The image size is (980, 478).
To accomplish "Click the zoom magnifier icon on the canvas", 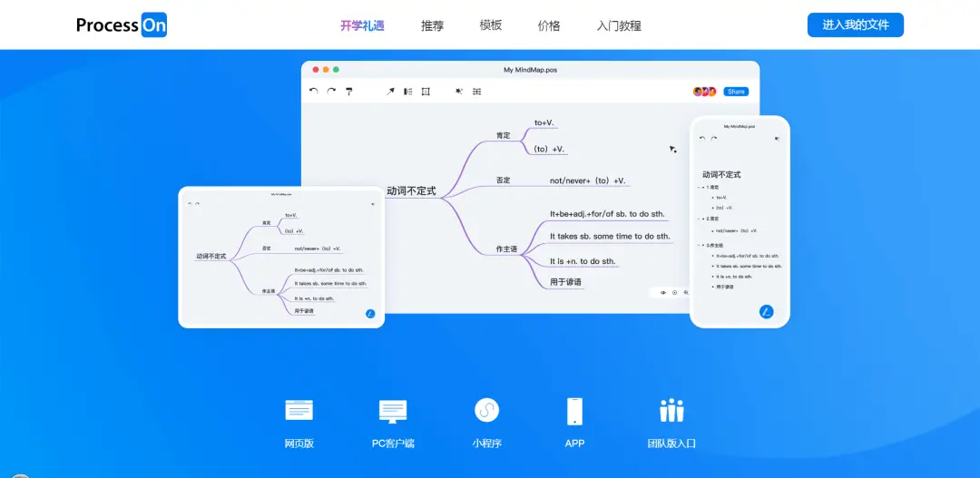I will 686,292.
